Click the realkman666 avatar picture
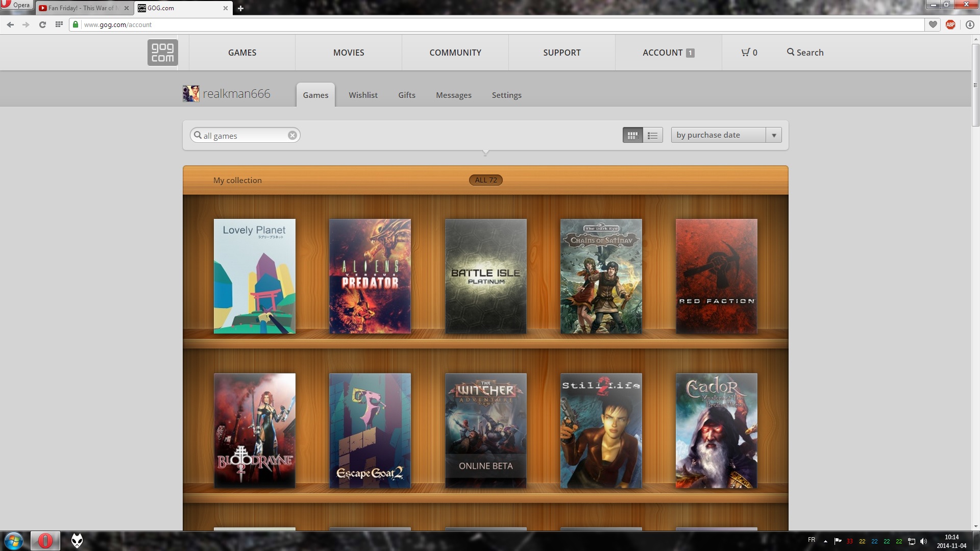 (x=191, y=94)
